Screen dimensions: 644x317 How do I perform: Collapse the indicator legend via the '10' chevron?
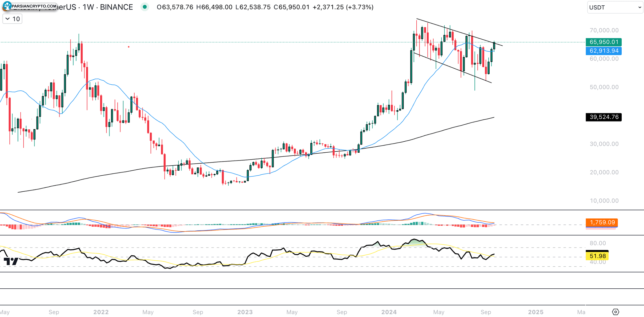7,19
